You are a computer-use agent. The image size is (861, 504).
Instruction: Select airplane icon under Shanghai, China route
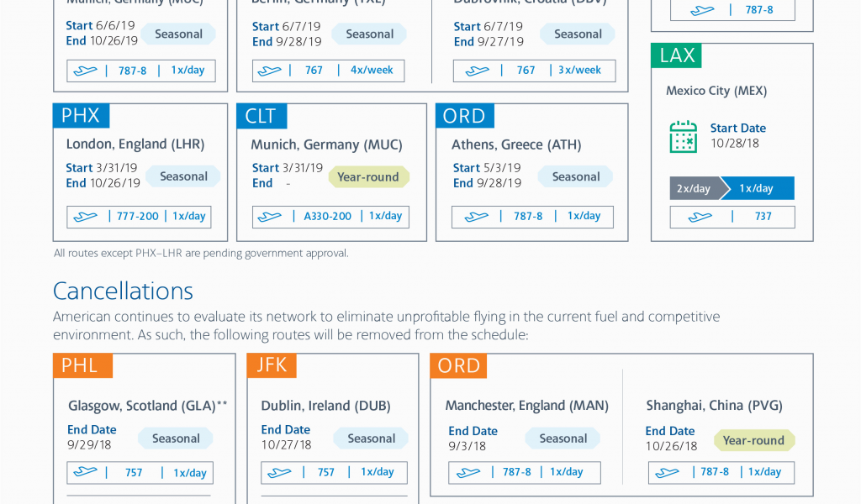pyautogui.click(x=667, y=472)
